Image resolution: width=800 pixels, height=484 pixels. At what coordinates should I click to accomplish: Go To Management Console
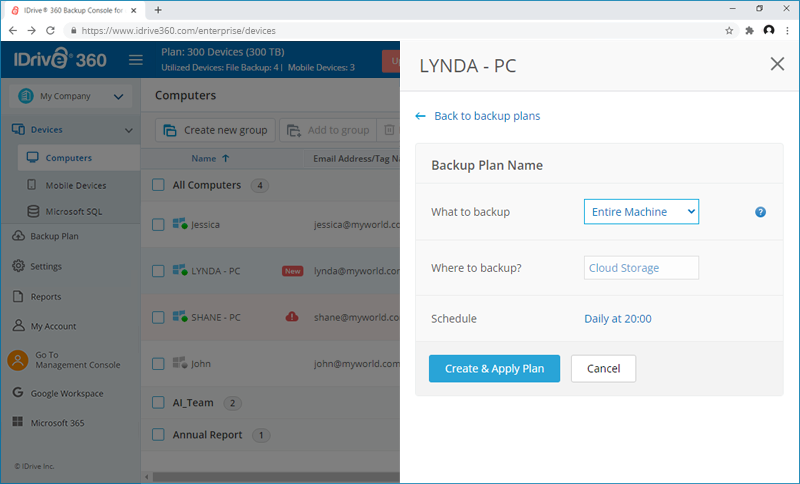tap(78, 360)
